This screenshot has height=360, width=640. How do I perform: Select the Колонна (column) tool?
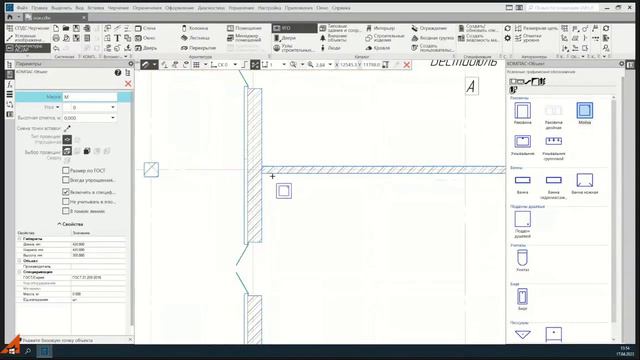[195, 28]
